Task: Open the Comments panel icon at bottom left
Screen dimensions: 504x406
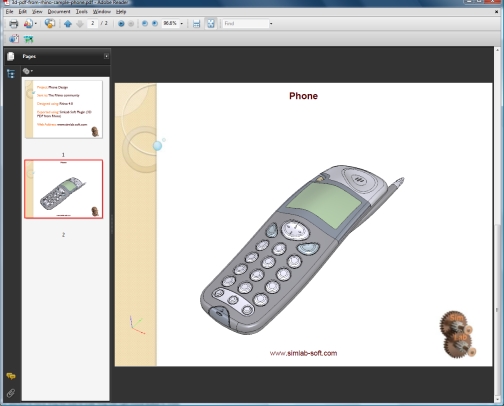Action: 11,376
